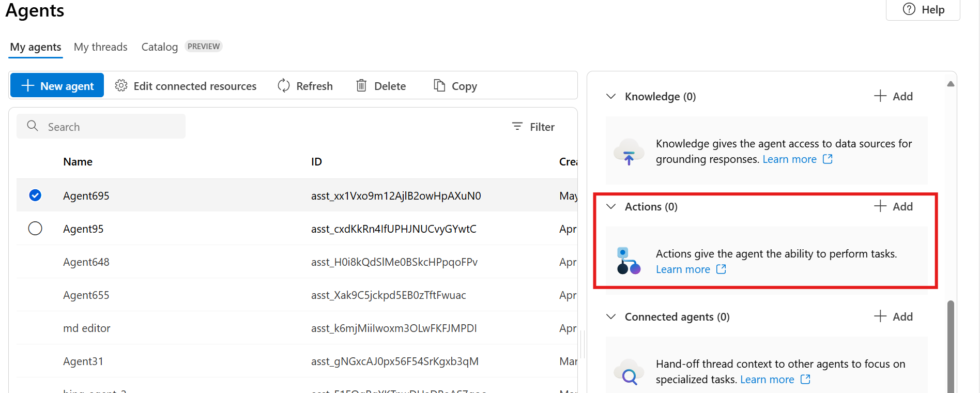Click the Copy icon
This screenshot has height=393, width=980.
point(439,86)
